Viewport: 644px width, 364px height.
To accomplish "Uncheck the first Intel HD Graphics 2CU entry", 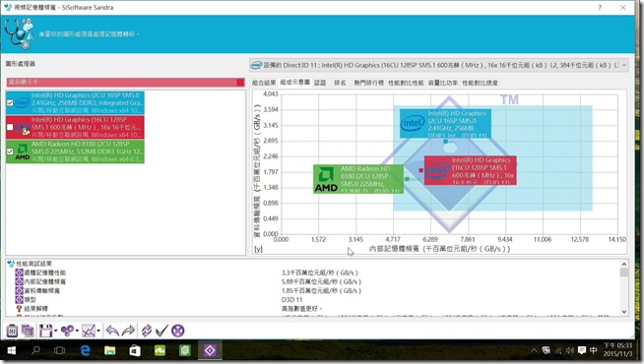I will (x=10, y=102).
